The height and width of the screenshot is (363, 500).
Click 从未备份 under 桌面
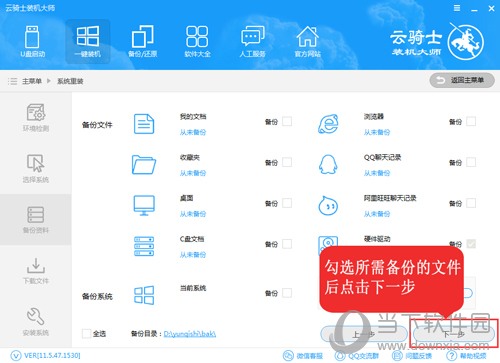click(193, 214)
